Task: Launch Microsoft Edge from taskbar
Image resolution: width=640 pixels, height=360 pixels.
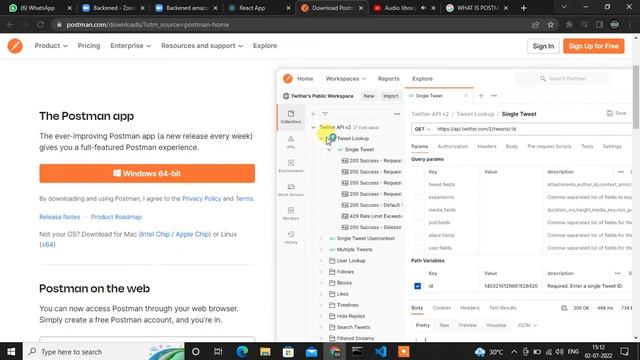Action: (x=242, y=351)
